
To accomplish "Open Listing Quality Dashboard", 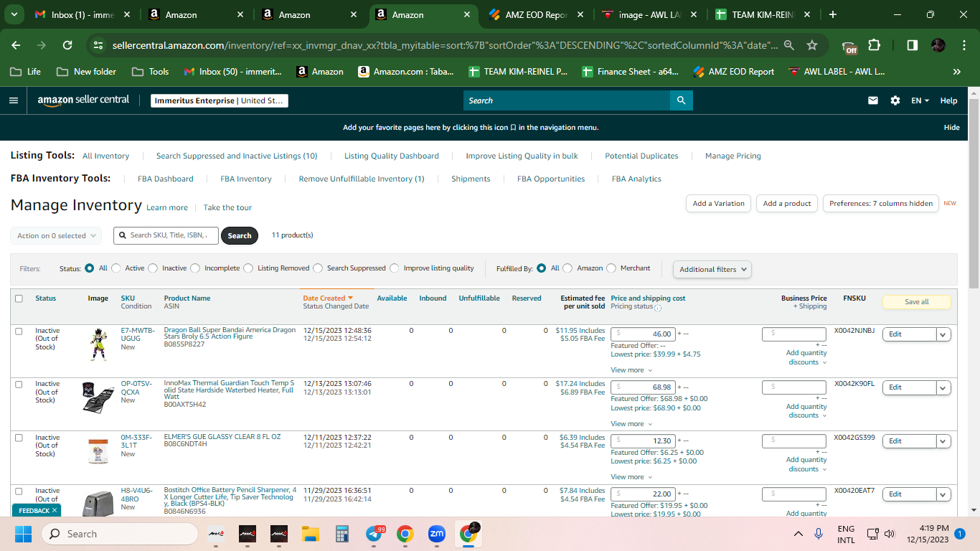I will pyautogui.click(x=392, y=156).
